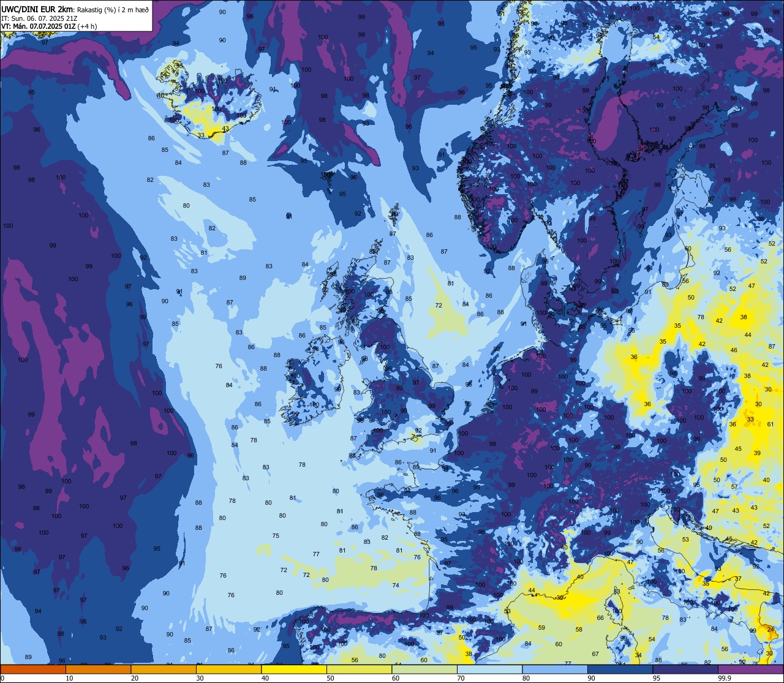This screenshot has height=683, width=784.
Task: Click the 95–99.9 dark navy legend swatch
Action: (685, 670)
